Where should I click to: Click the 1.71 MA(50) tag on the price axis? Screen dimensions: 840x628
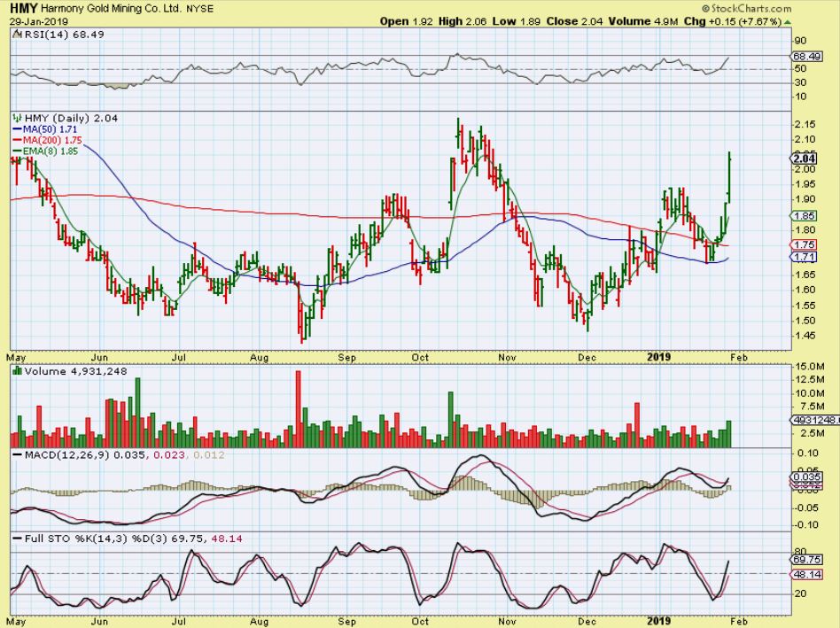pyautogui.click(x=804, y=257)
